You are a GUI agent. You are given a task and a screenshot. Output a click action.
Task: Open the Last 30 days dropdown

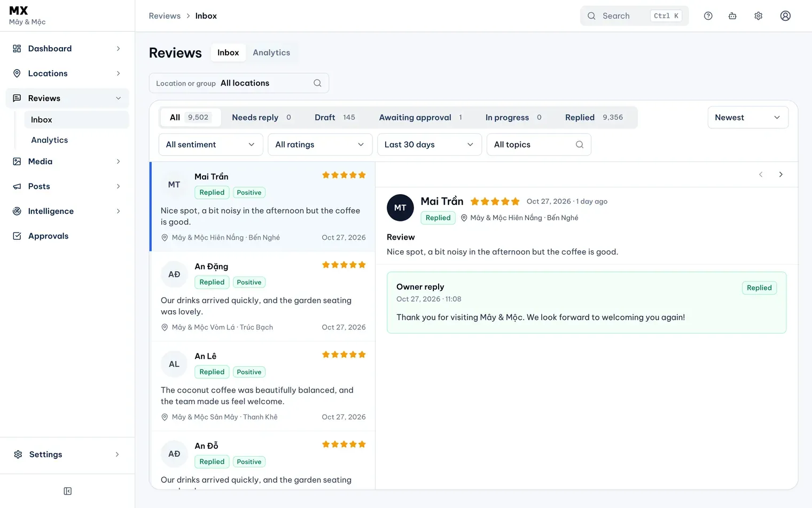430,144
